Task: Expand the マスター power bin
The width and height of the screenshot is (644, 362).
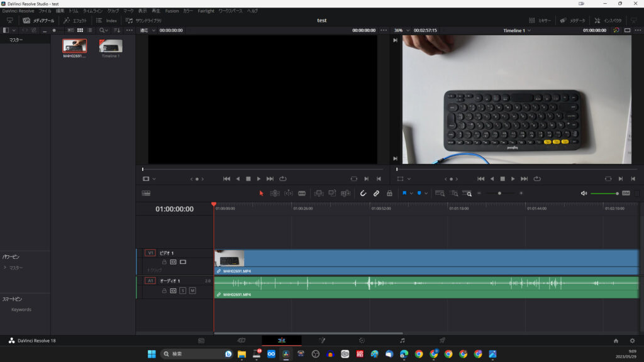Action: (5, 268)
